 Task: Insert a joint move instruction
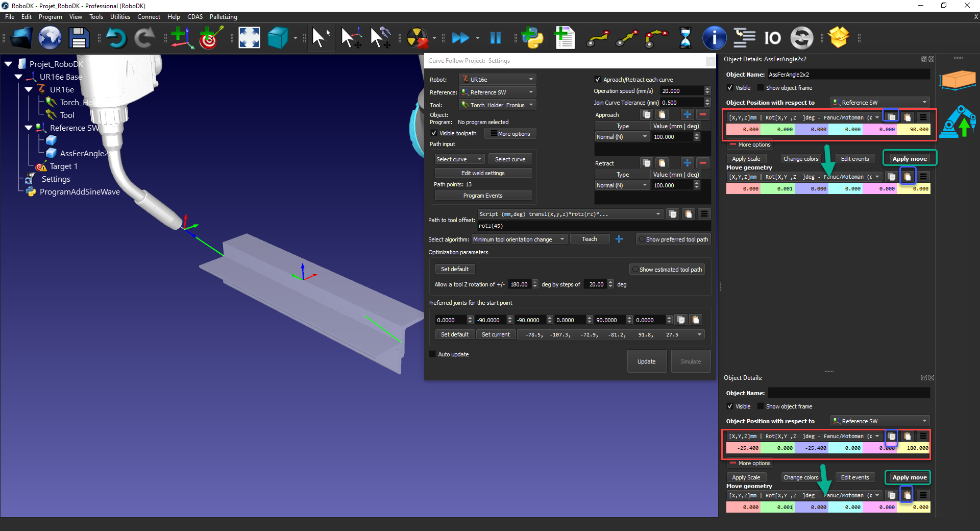[598, 38]
